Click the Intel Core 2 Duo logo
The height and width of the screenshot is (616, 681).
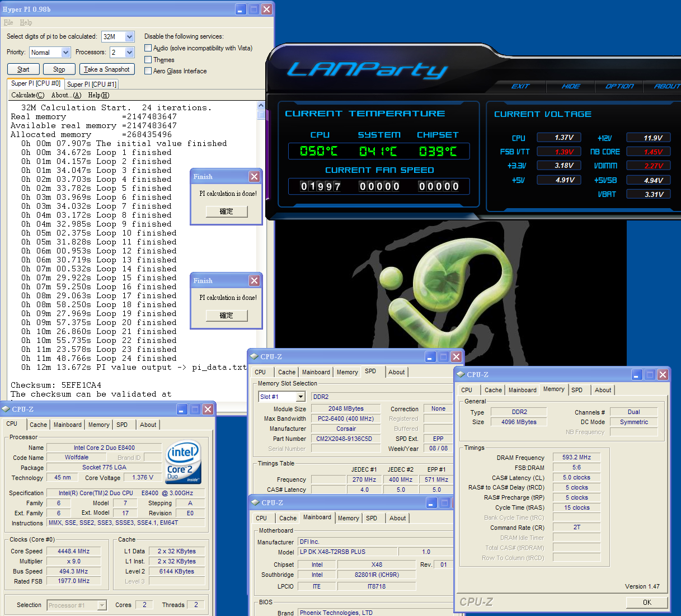183,462
